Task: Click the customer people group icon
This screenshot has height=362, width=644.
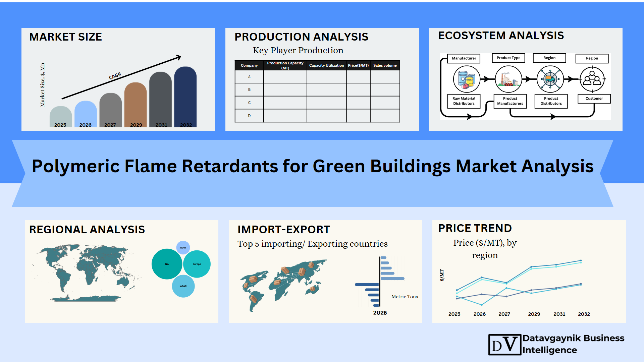Action: tap(592, 79)
